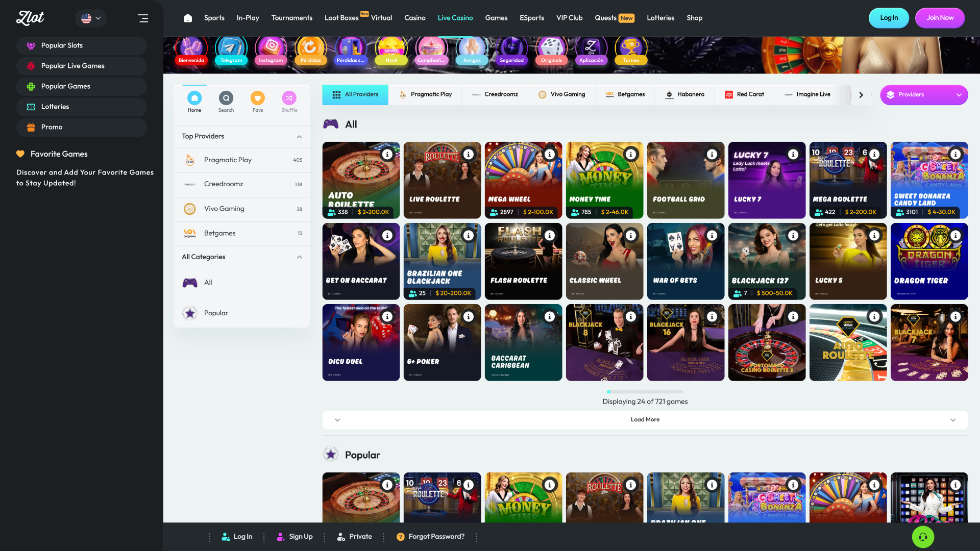Show info for Dicu Duel game
The image size is (980, 551).
(x=387, y=316)
